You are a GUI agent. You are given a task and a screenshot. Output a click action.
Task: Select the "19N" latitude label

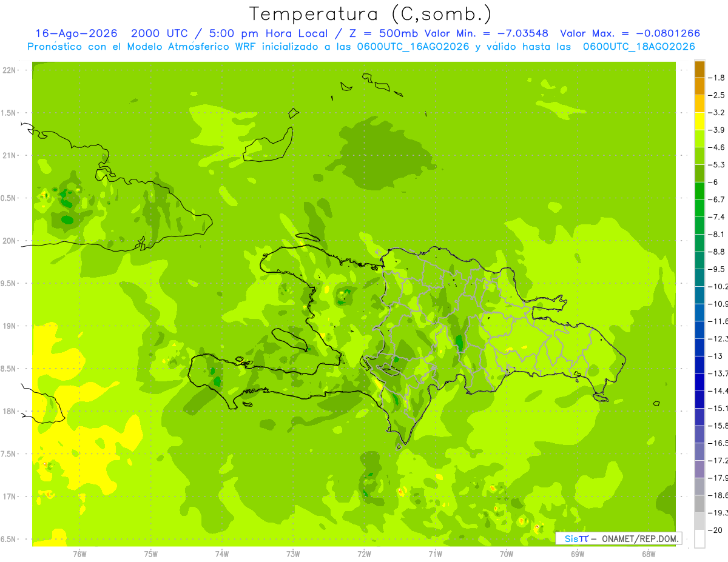(x=9, y=326)
